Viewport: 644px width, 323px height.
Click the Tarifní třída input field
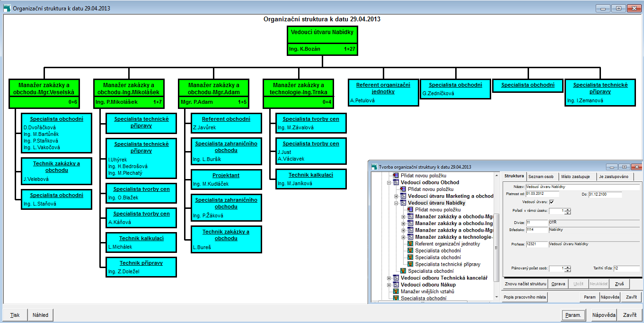[x=627, y=268]
